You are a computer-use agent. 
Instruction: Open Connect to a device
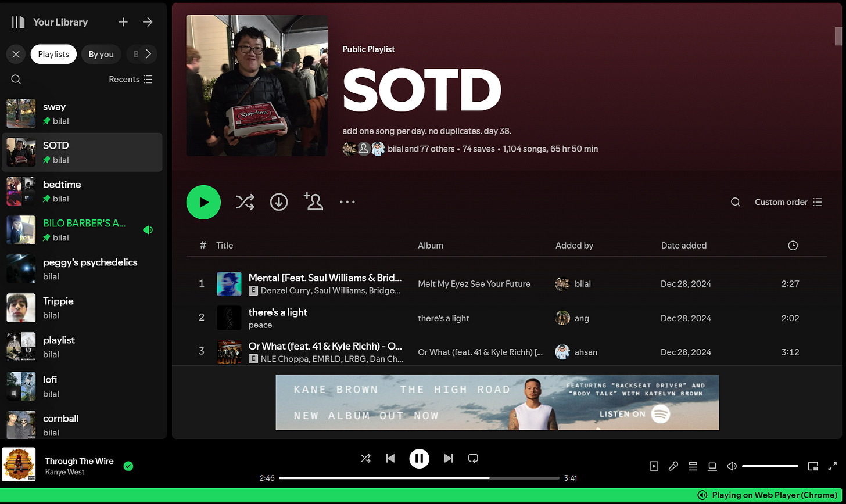[712, 466]
